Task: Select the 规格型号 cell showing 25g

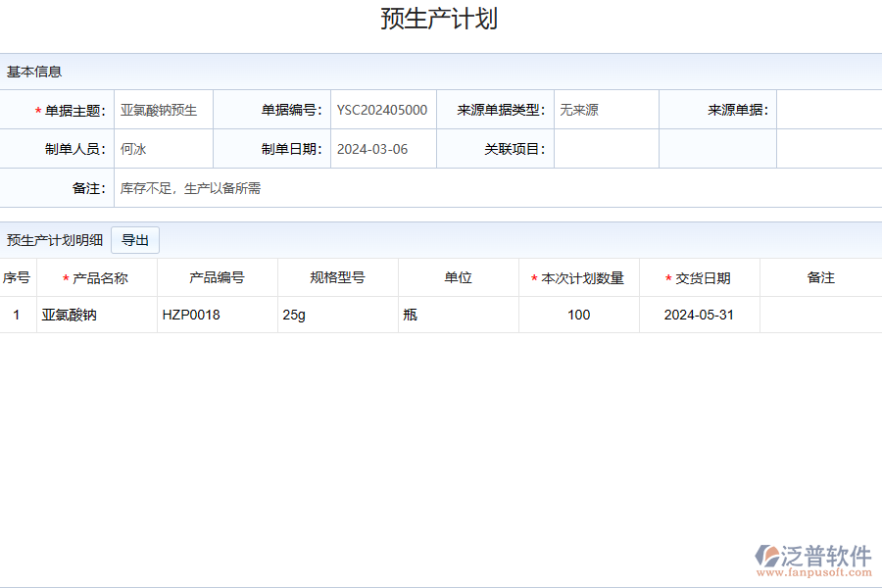Action: (x=294, y=315)
